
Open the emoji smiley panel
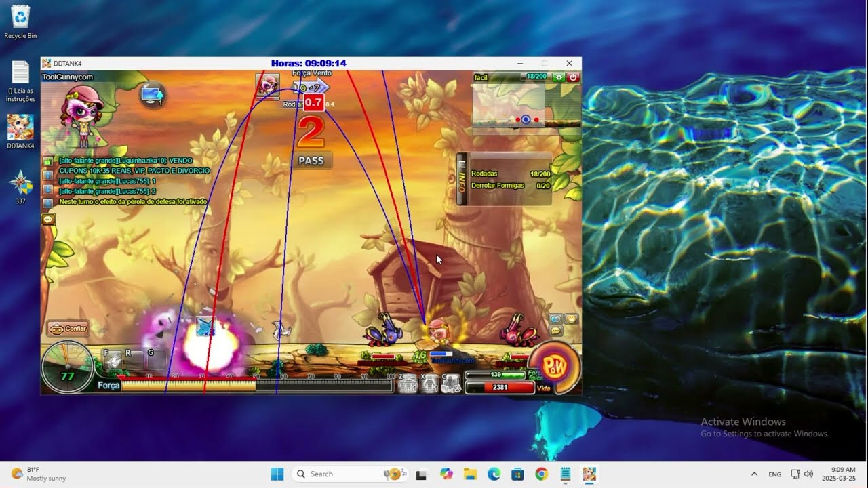coord(572,319)
